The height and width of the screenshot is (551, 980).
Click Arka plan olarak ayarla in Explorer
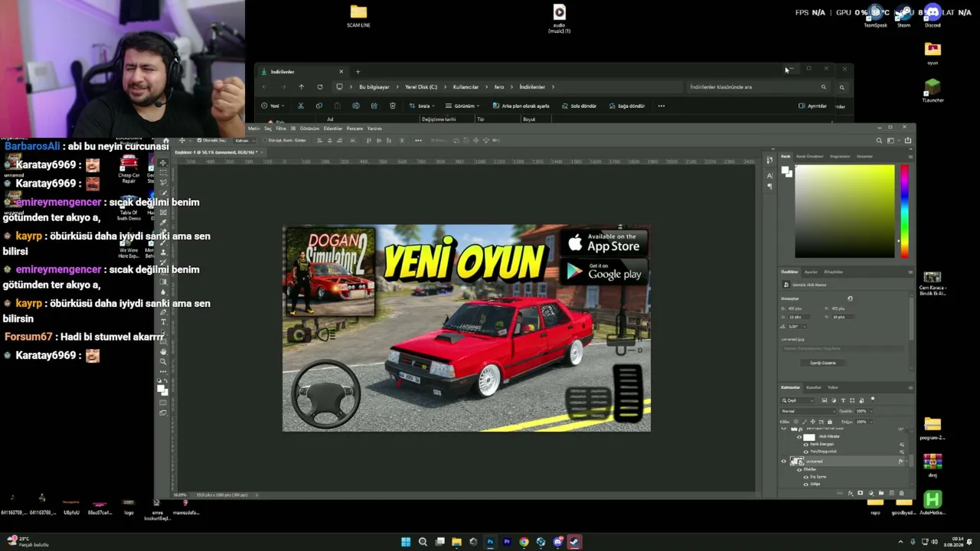tap(521, 106)
